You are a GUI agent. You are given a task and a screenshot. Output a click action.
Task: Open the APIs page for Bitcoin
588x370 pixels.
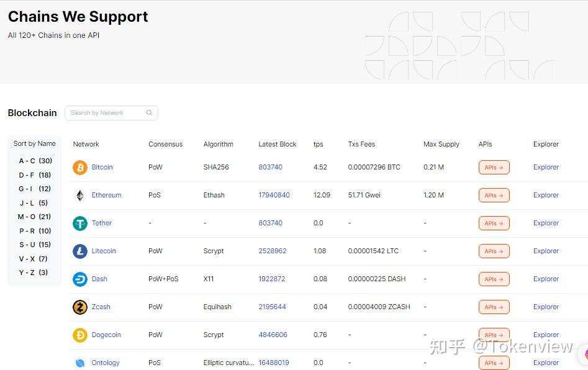tap(494, 167)
